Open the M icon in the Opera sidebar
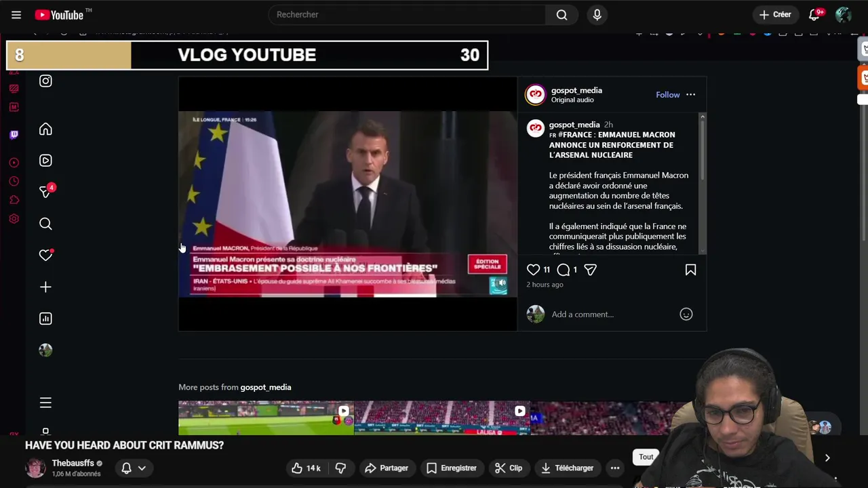868x488 pixels. 14,107
